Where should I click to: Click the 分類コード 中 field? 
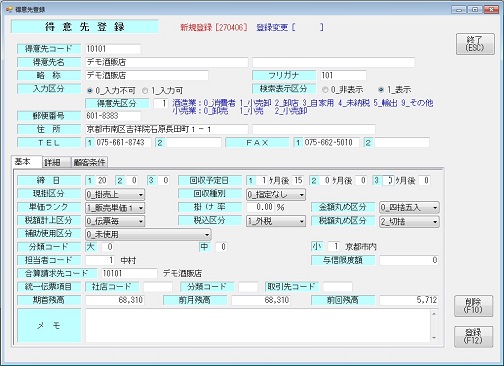pyautogui.click(x=221, y=247)
